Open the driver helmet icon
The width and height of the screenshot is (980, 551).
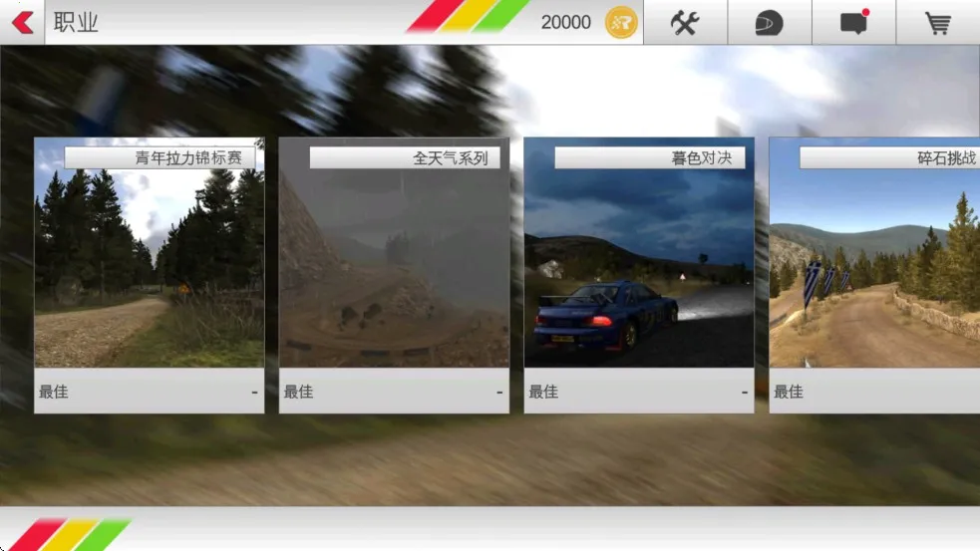coord(769,23)
